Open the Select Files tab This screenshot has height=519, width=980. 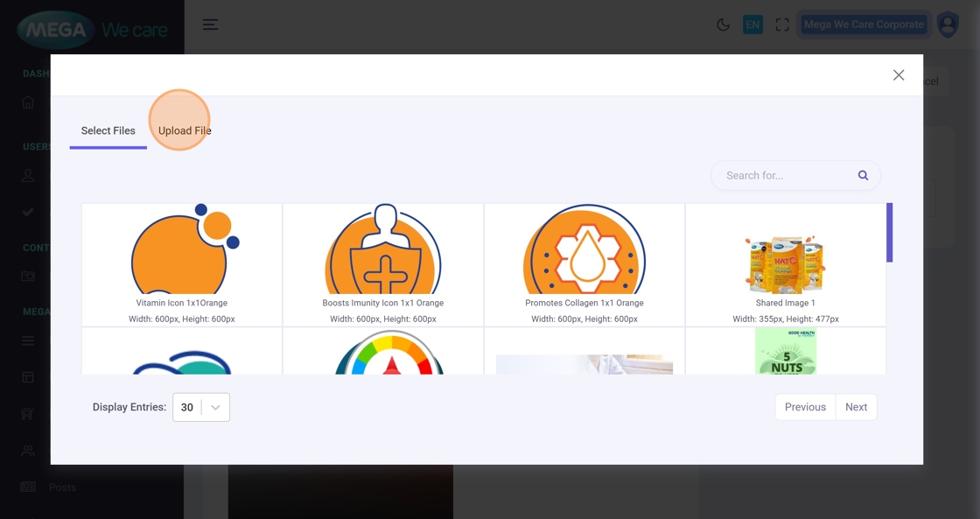[108, 130]
